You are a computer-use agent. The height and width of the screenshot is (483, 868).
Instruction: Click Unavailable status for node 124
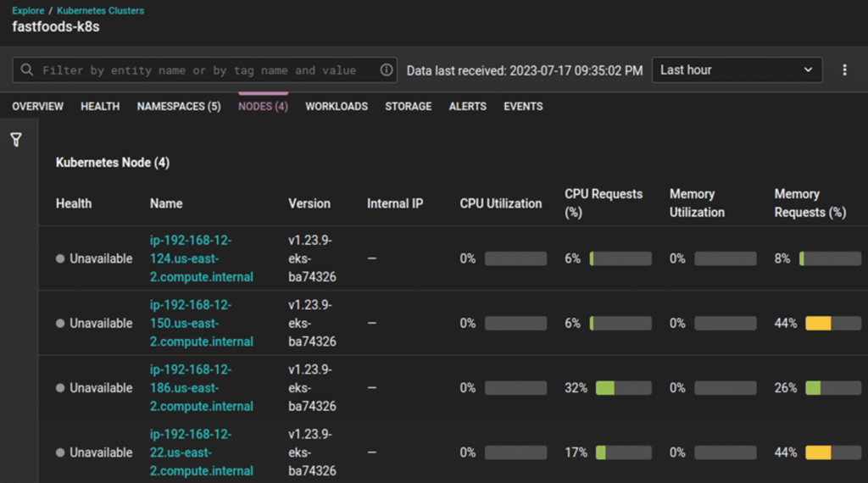click(x=101, y=258)
